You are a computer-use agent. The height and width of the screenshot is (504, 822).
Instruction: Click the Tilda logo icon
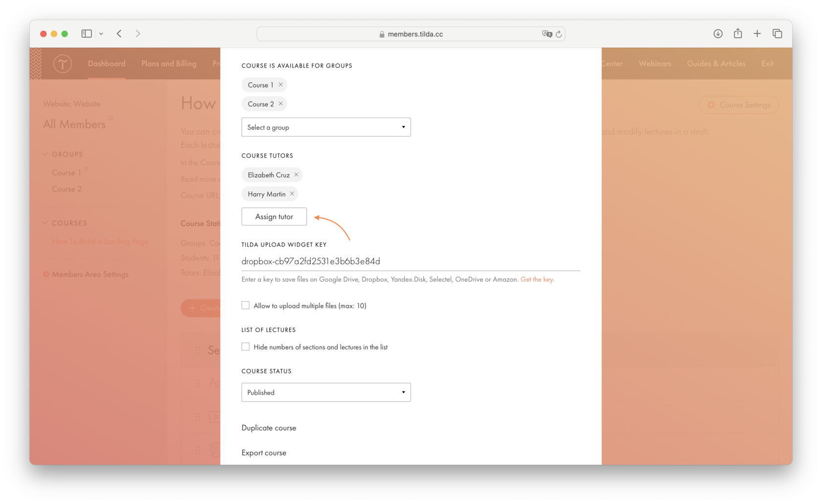pyautogui.click(x=63, y=64)
